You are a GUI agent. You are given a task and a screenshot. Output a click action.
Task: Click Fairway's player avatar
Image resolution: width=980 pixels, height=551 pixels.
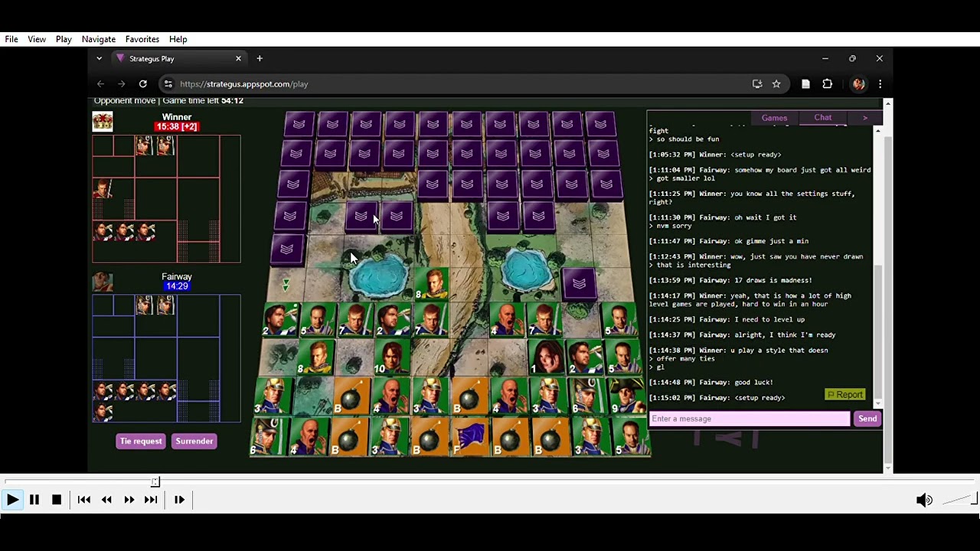(103, 282)
